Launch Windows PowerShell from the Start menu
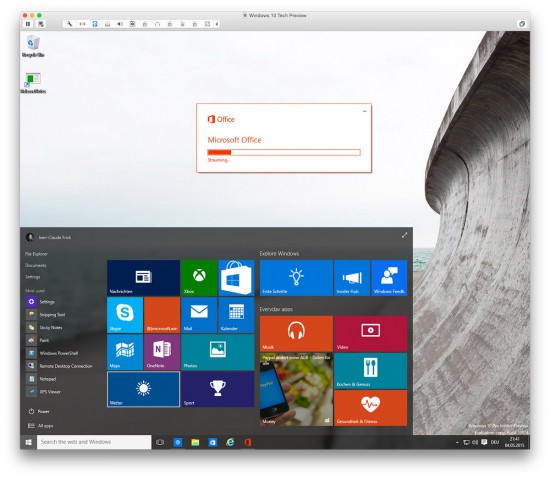550x478 pixels. point(52,353)
